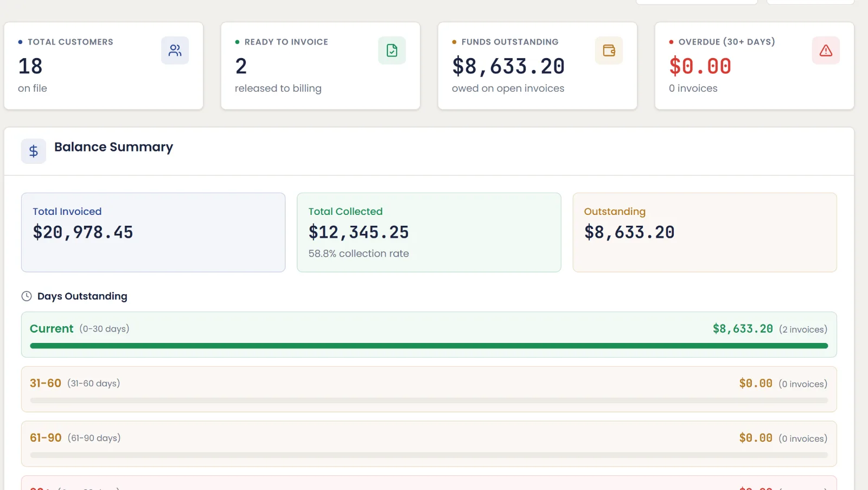Click the "(0-30 days)" range text
The image size is (868, 490).
pos(105,329)
